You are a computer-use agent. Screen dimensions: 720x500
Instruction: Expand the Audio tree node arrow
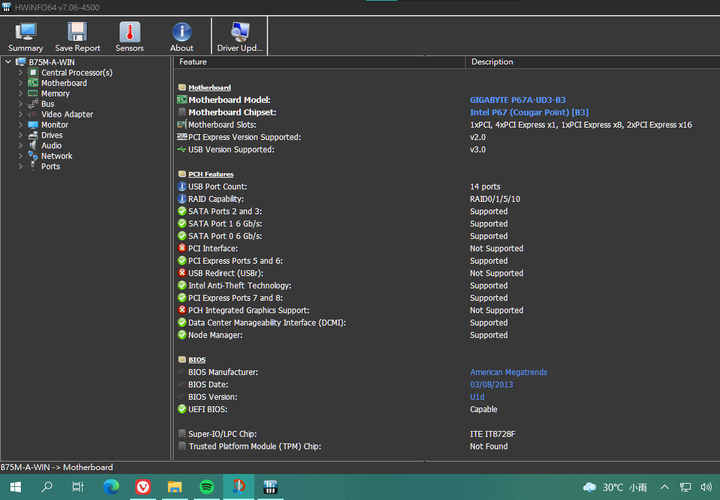tap(21, 145)
